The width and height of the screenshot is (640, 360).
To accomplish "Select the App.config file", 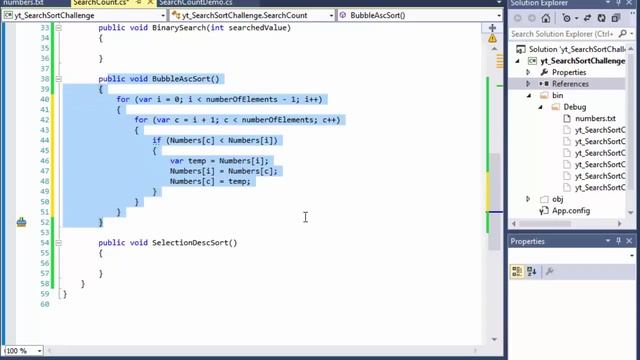I will (x=571, y=211).
